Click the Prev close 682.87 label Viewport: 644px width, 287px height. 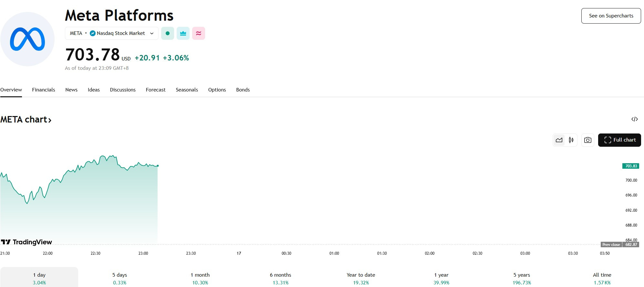[620, 245]
